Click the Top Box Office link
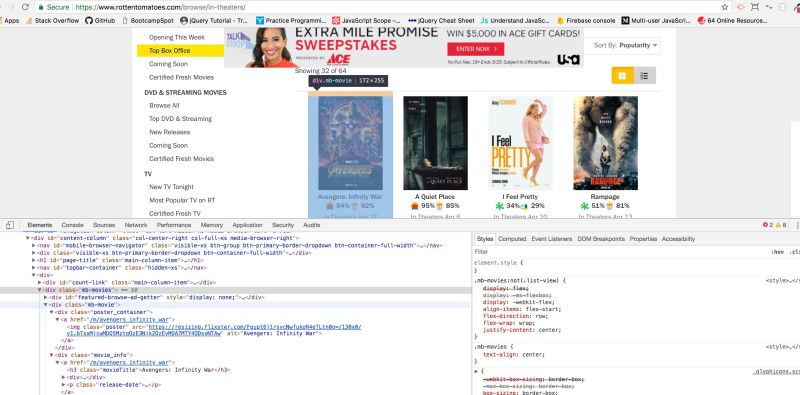The image size is (800, 395). 169,51
